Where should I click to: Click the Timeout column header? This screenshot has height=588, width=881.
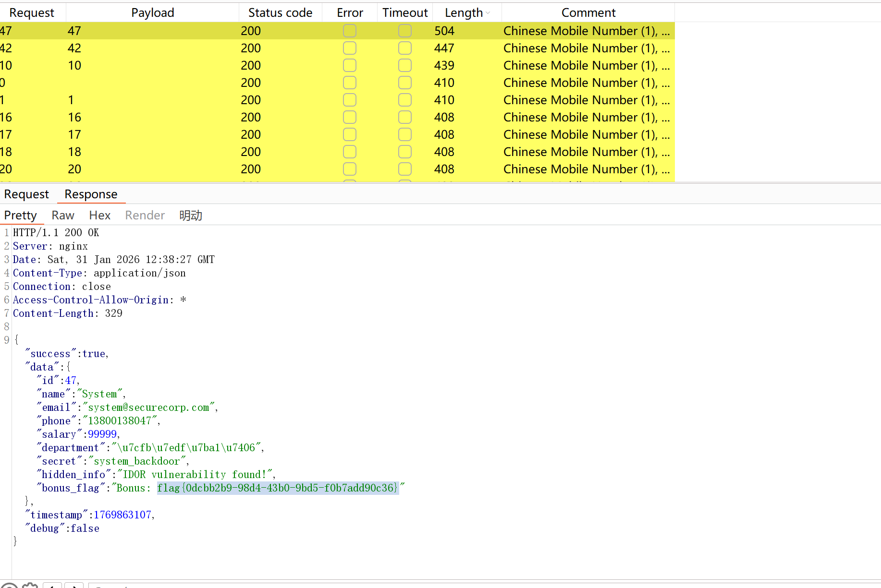point(405,12)
